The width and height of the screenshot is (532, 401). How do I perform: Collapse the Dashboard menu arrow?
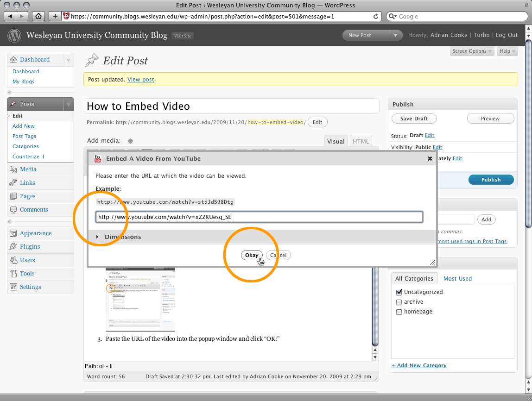point(68,60)
